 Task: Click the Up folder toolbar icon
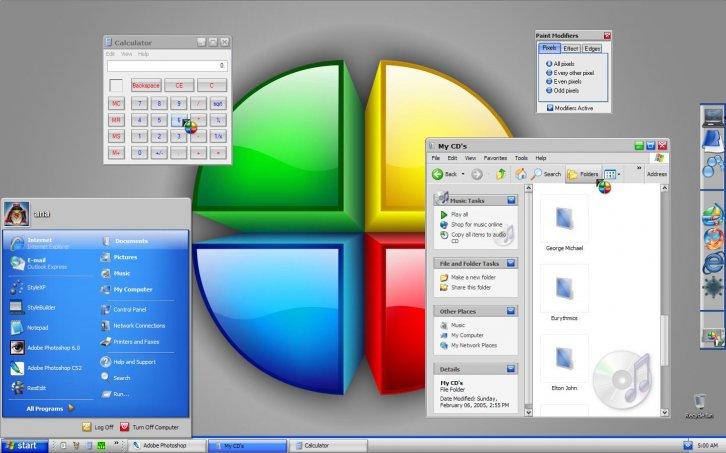[501, 174]
